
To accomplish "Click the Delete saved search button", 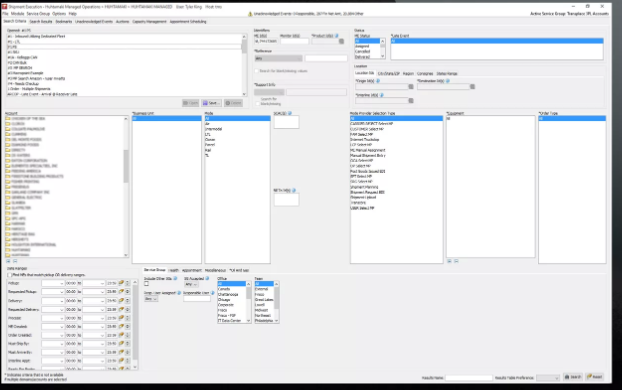I will pos(233,103).
